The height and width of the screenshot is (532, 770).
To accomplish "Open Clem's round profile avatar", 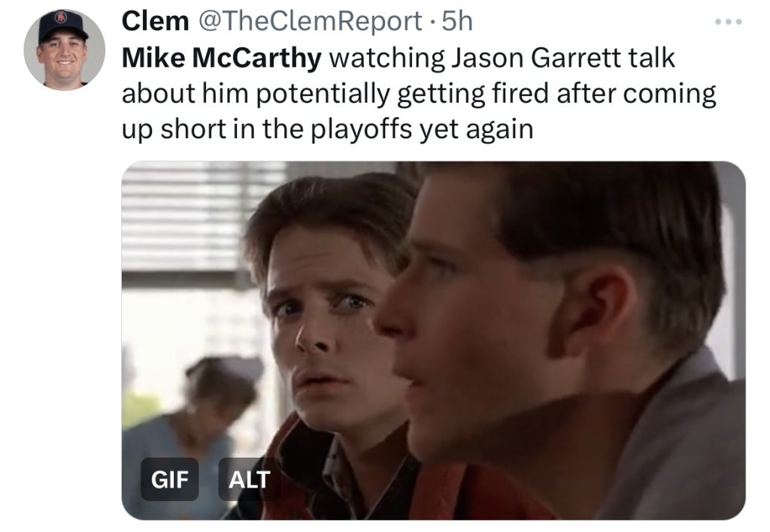I will 65,50.
